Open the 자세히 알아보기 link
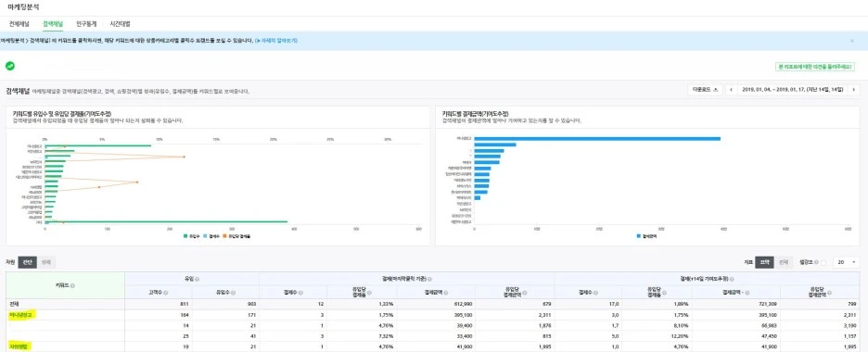The height and width of the screenshot is (352, 868). [276, 41]
